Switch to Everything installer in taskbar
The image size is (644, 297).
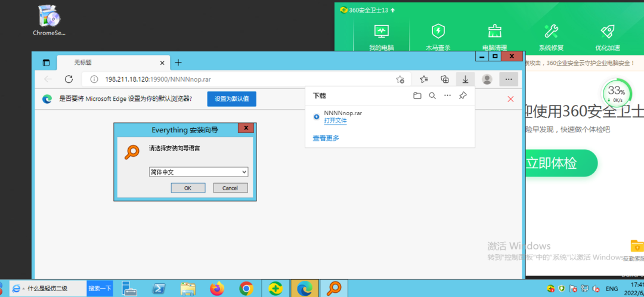tap(334, 289)
